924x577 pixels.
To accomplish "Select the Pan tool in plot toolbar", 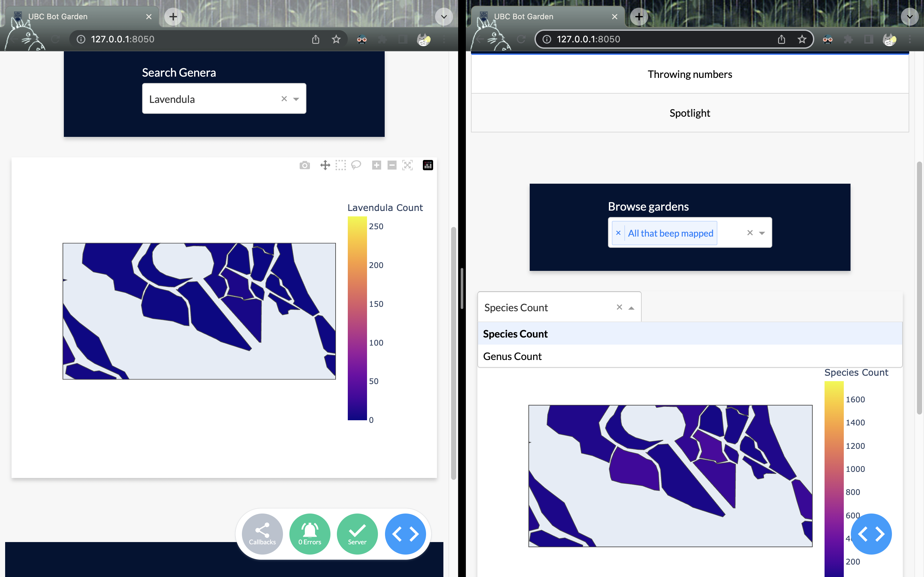I will [x=325, y=165].
